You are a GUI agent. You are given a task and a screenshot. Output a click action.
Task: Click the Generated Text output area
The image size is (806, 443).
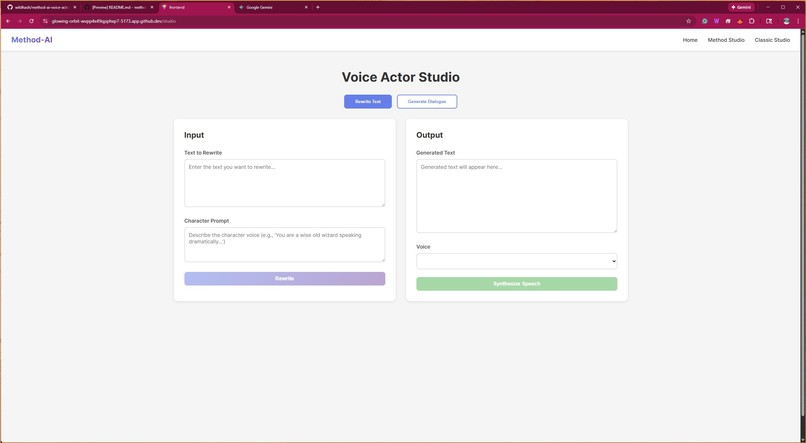click(x=517, y=196)
